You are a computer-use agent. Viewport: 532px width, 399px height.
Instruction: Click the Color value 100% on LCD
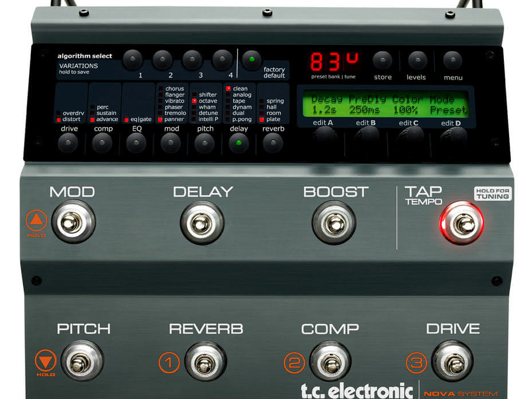pos(405,109)
